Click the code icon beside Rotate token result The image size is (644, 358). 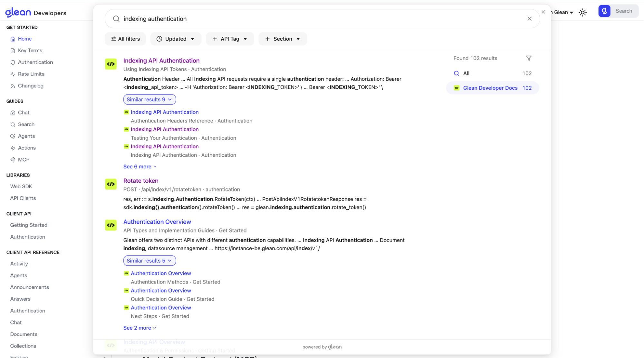111,184
